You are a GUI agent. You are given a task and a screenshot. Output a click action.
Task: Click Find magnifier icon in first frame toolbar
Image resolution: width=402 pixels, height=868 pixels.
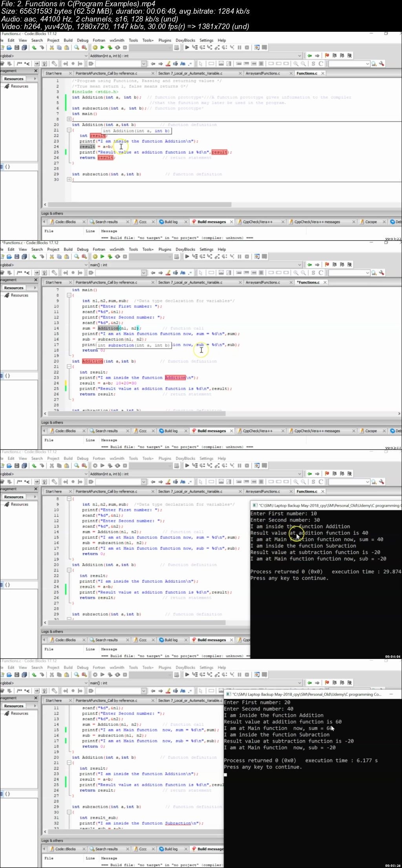pyautogui.click(x=77, y=47)
